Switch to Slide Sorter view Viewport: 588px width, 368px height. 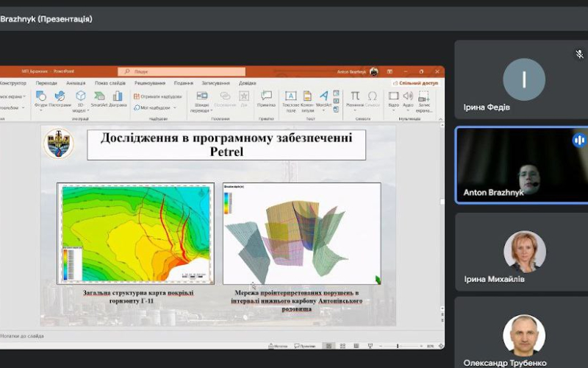click(x=343, y=346)
